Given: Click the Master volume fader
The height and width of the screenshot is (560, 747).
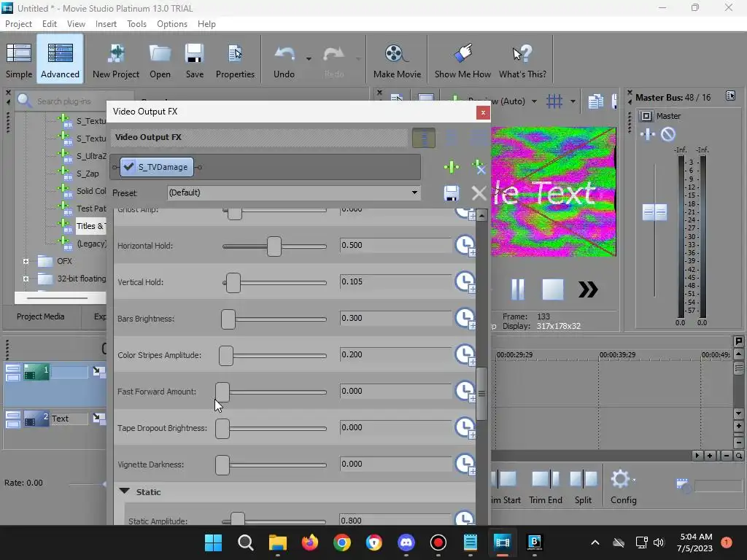Looking at the screenshot, I should (654, 212).
